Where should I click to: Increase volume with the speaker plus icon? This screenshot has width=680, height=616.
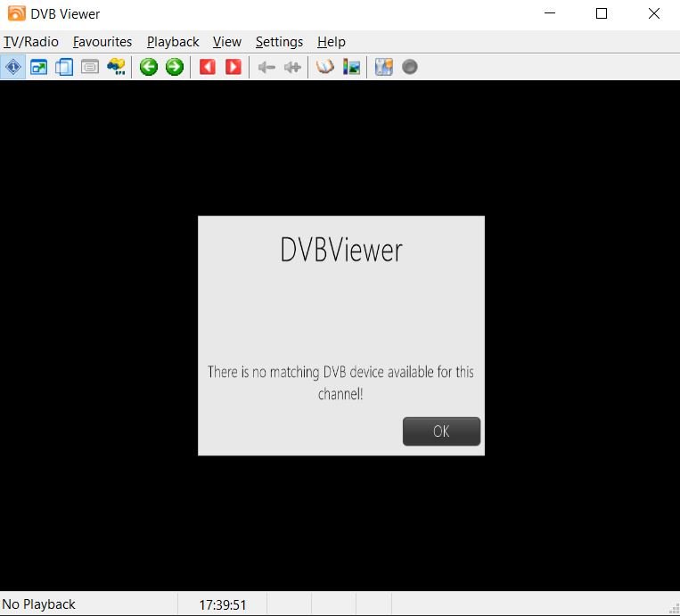point(292,67)
